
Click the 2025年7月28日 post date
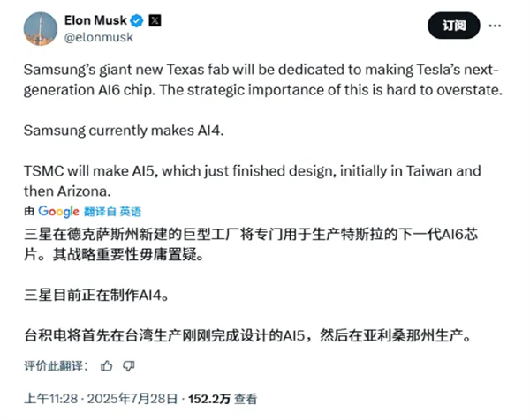121,399
